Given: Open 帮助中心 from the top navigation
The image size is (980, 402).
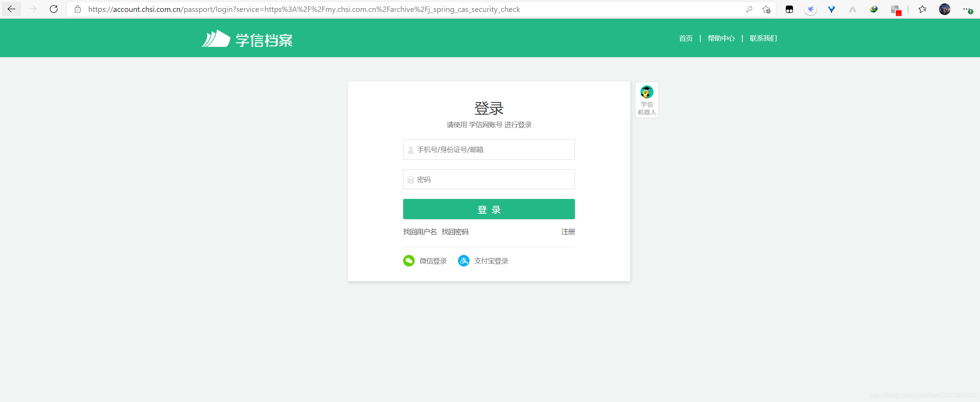Looking at the screenshot, I should 720,38.
